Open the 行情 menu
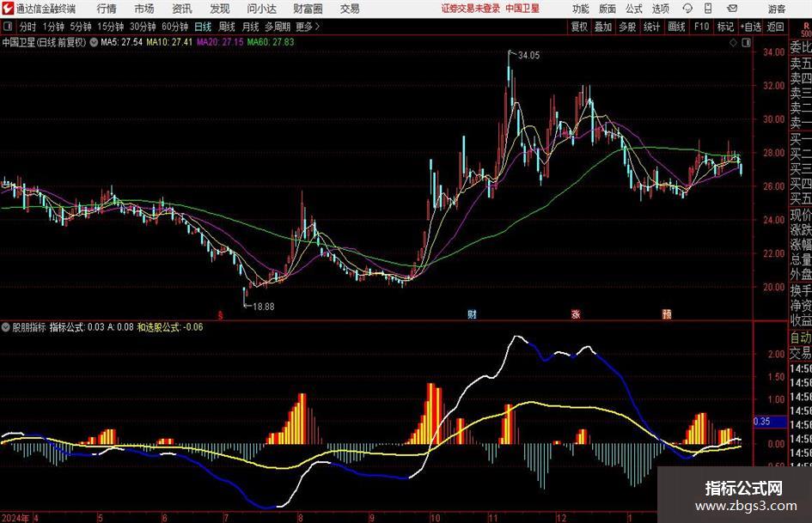This screenshot has height=523, width=812. [107, 9]
